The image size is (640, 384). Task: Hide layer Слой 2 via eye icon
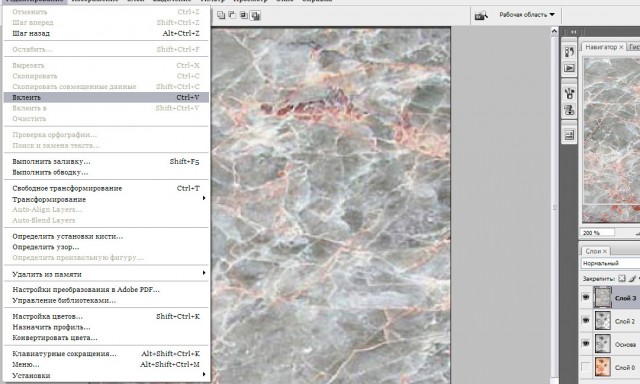point(586,320)
